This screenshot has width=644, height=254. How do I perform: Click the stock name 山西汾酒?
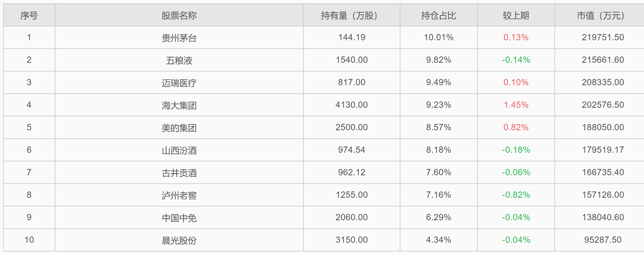pos(179,150)
